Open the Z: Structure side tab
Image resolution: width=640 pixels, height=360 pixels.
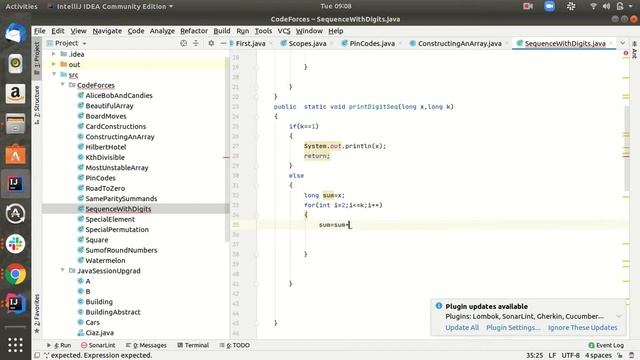pos(37,105)
